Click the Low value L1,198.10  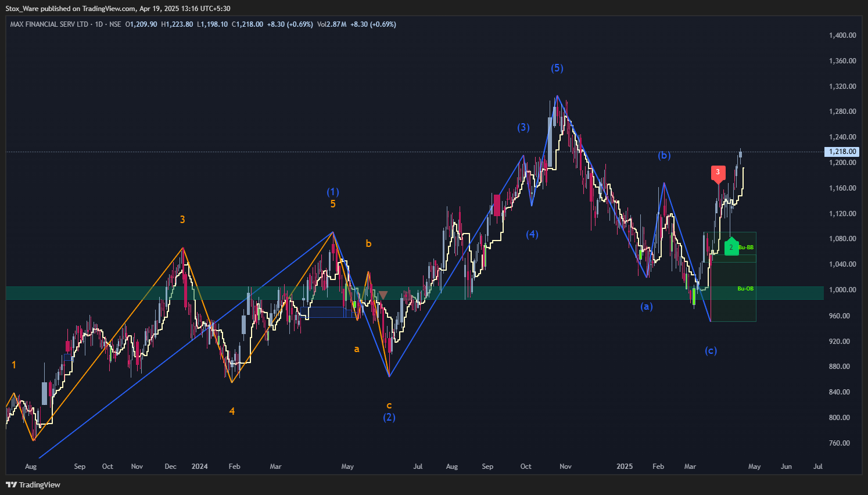(213, 24)
